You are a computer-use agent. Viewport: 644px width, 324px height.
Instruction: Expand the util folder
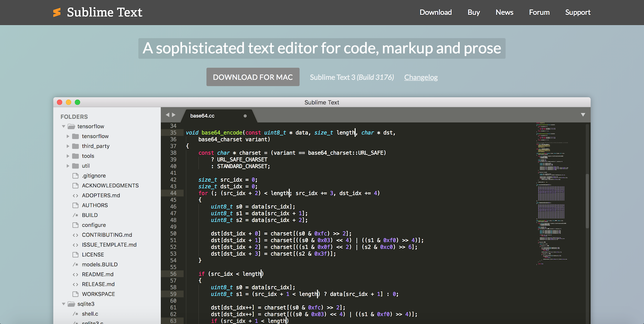68,166
